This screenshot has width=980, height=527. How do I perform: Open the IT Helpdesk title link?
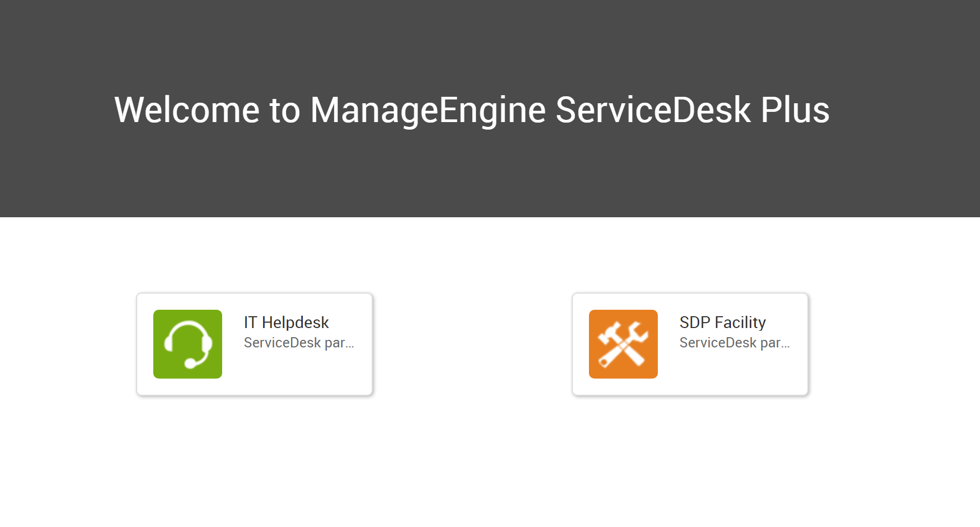[x=286, y=322]
